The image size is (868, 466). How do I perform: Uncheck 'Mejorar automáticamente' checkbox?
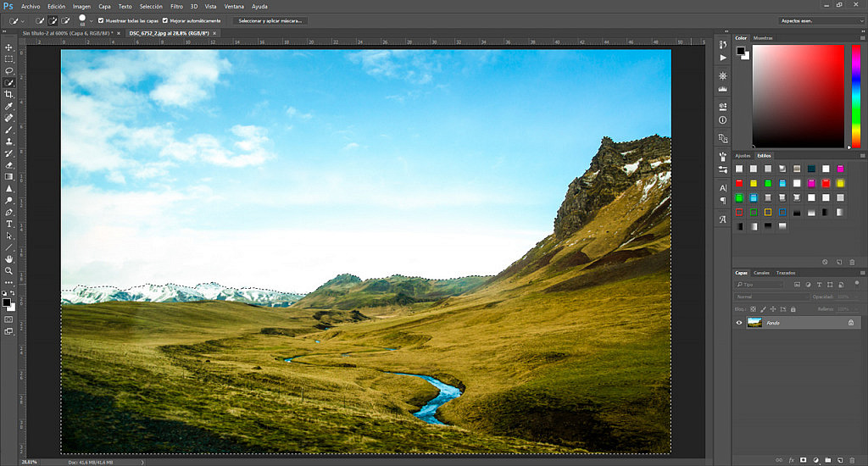click(x=165, y=20)
